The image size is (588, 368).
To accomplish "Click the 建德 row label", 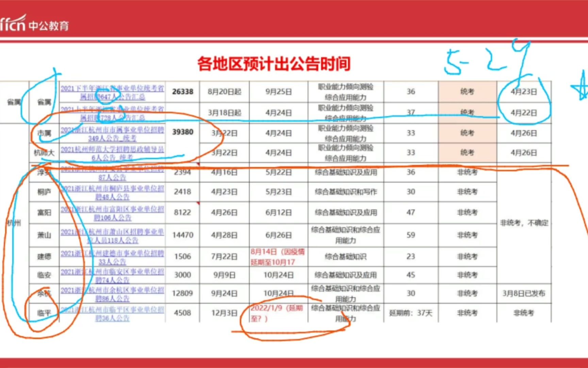I will click(44, 257).
